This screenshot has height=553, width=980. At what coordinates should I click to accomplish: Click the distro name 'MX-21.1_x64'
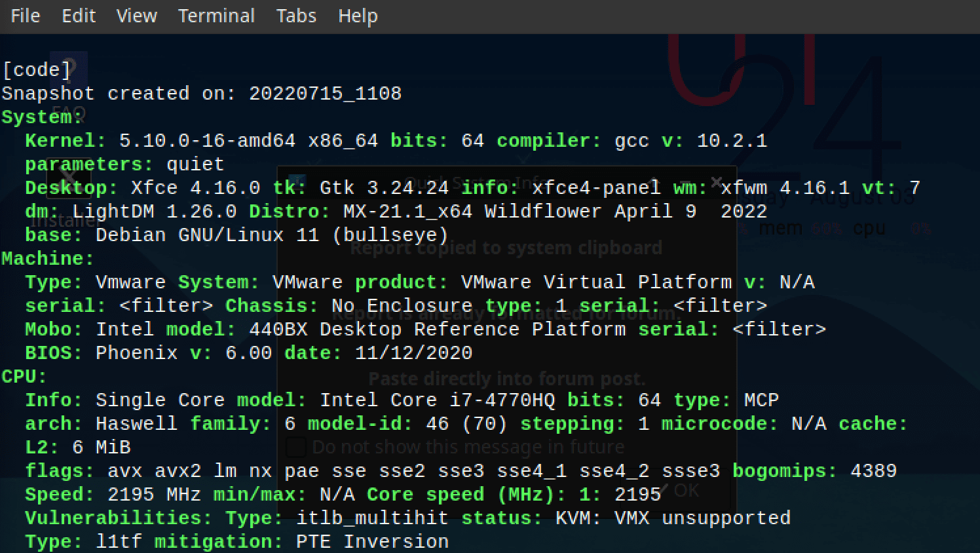407,212
